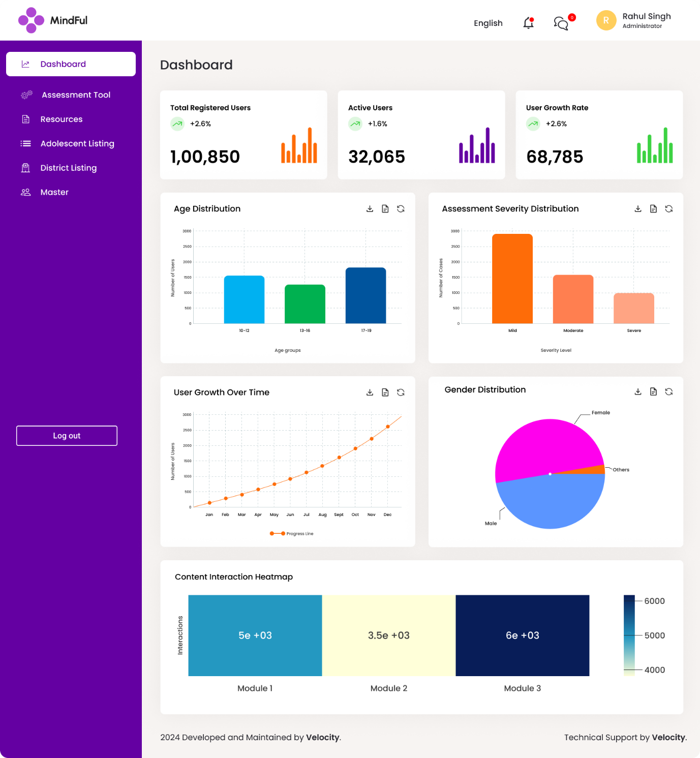Open the chat messages icon
The image size is (700, 758).
(561, 23)
